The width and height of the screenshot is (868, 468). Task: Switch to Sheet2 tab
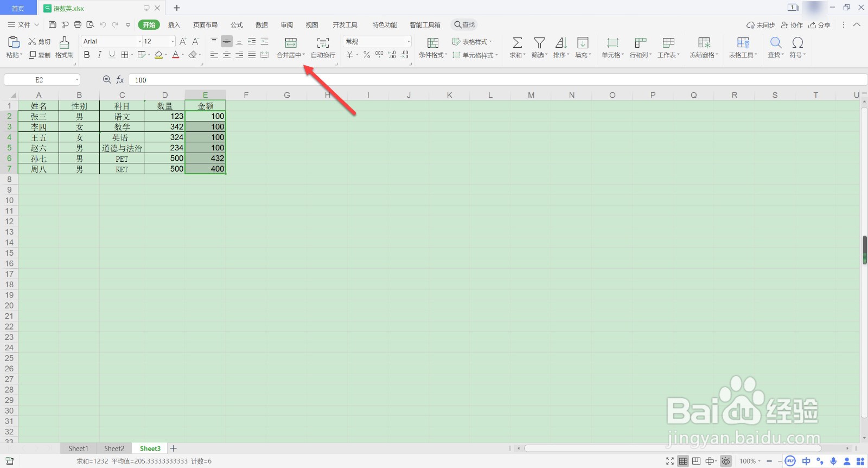click(114, 448)
